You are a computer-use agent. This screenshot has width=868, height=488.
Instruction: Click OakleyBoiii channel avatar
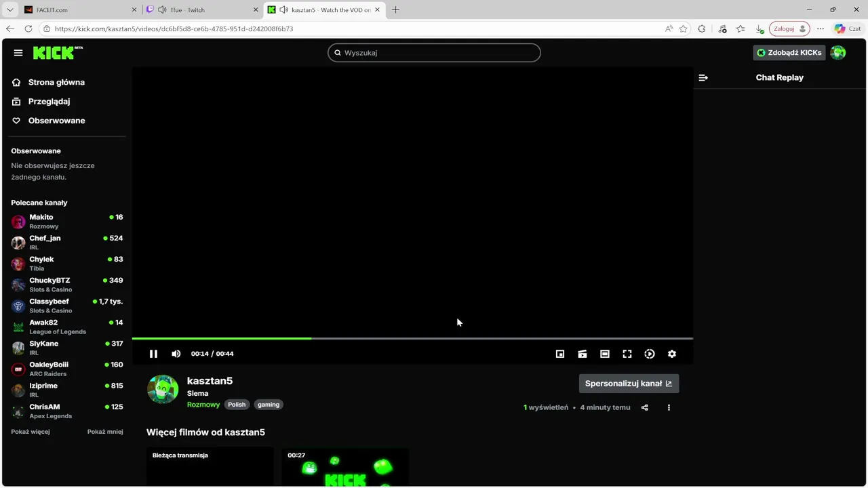(x=18, y=369)
